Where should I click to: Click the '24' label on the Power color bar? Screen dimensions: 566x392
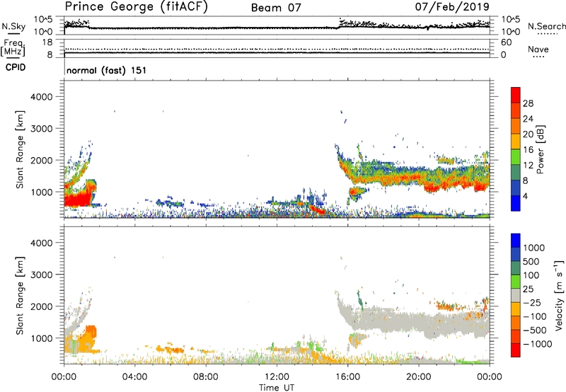coord(528,119)
